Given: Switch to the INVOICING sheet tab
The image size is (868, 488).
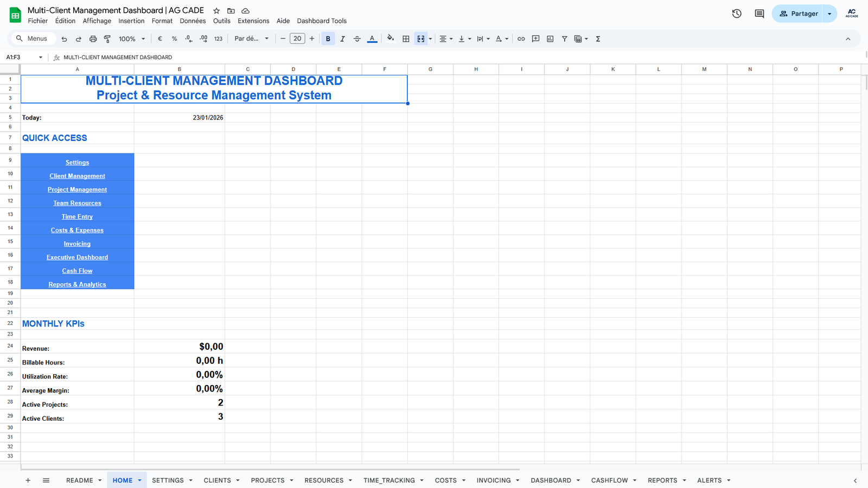Looking at the screenshot, I should click(493, 480).
